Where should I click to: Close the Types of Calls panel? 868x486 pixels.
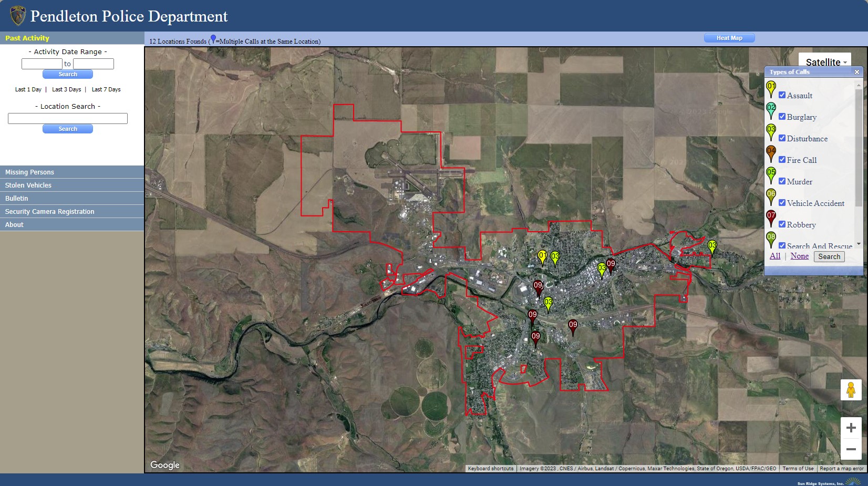(856, 72)
